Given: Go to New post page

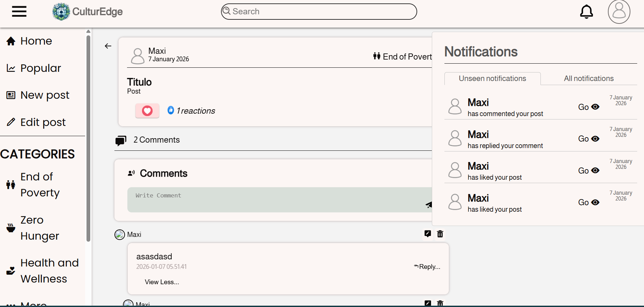Looking at the screenshot, I should [45, 95].
